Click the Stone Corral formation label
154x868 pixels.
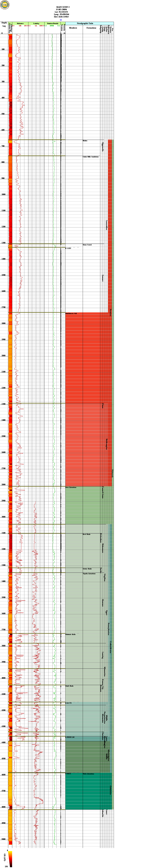(87, 245)
